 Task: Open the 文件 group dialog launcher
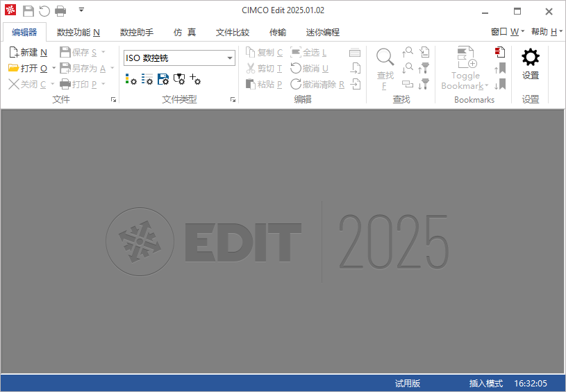113,100
